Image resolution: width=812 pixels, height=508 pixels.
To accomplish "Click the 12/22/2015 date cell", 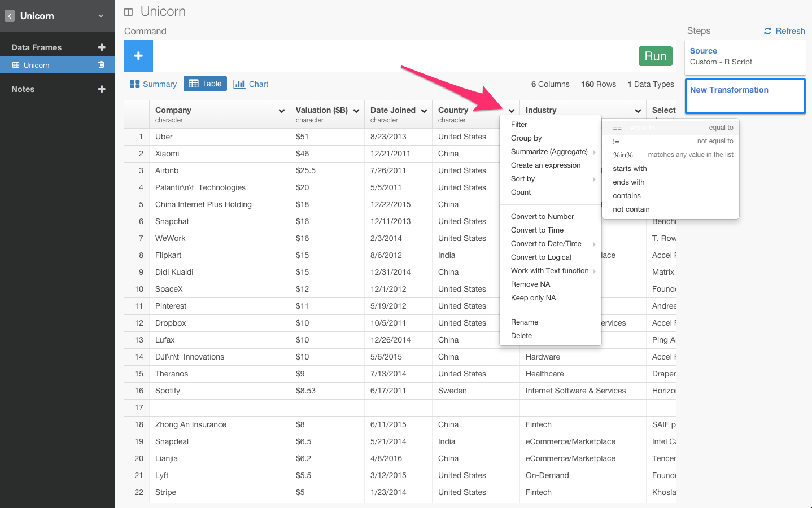I will 398,204.
